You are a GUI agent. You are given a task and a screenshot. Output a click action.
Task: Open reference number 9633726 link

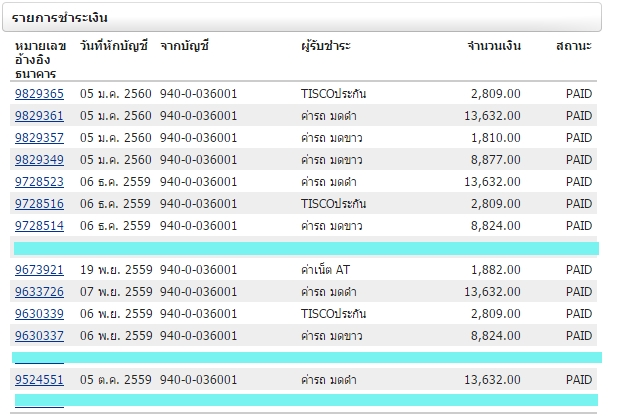tap(39, 291)
